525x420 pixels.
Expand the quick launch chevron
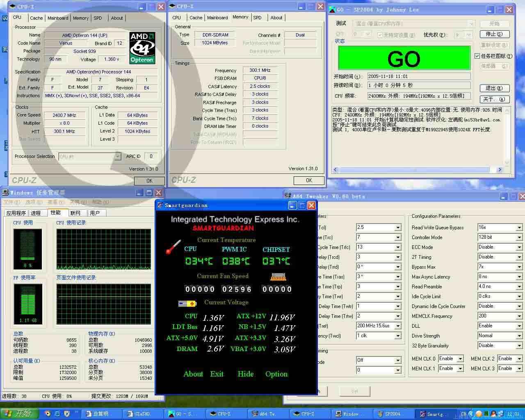(76, 411)
